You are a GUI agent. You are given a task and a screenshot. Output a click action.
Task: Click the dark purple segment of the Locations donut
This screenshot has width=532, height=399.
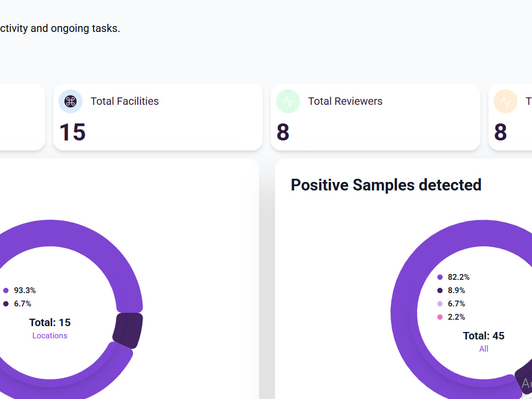[128, 330]
